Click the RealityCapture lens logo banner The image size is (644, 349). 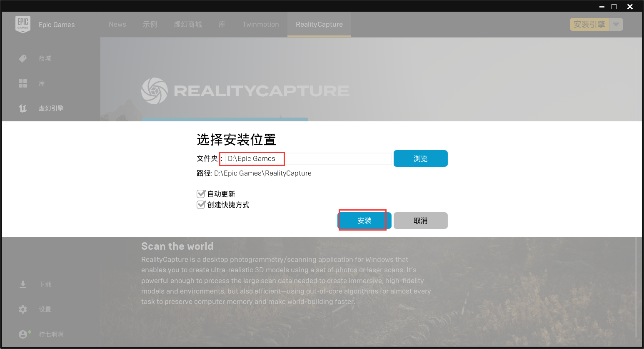point(154,90)
